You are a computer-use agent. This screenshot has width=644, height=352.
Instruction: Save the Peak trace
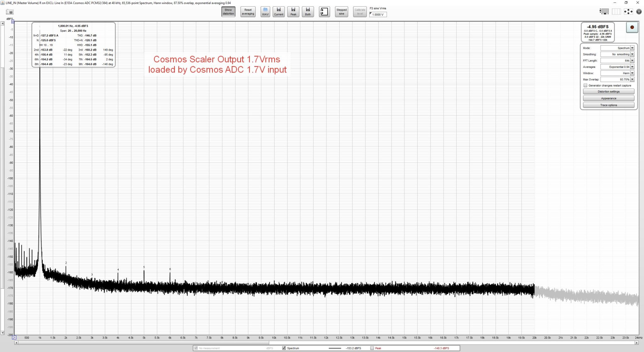coord(293,12)
